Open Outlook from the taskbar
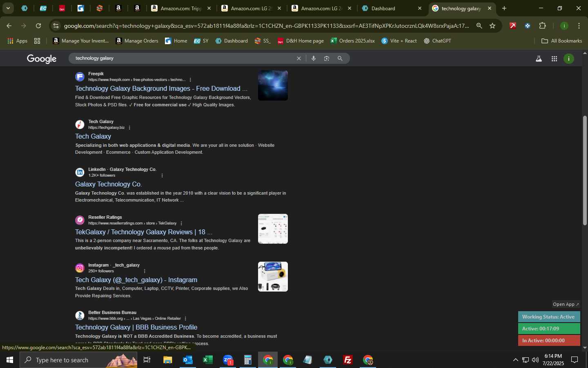The image size is (588, 368). tap(188, 360)
